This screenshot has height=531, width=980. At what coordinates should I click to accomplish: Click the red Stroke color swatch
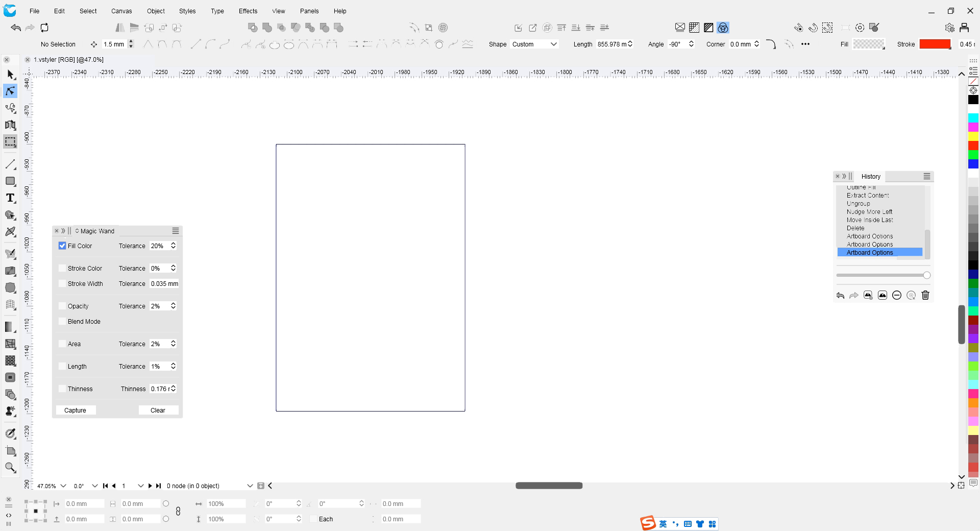935,44
